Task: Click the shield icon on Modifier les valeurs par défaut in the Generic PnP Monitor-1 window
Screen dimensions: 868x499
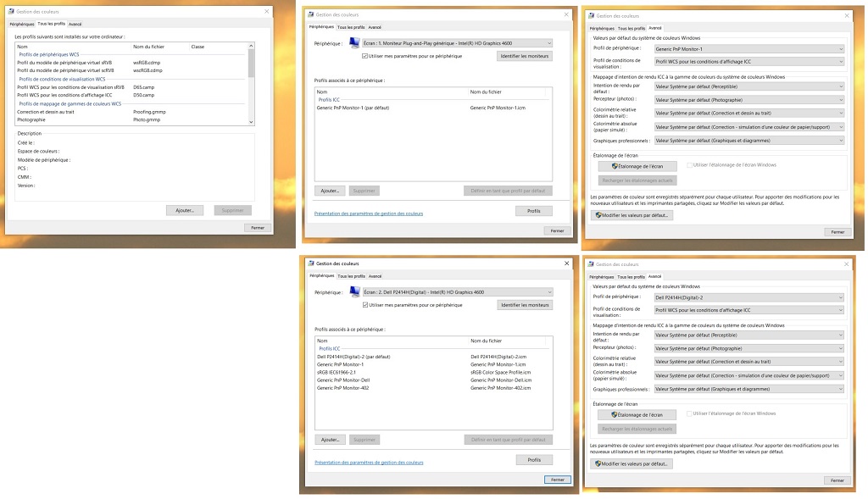Action: 598,215
